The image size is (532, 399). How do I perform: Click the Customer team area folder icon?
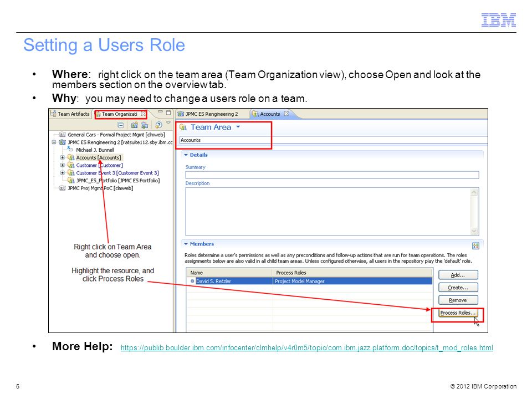[x=71, y=165]
